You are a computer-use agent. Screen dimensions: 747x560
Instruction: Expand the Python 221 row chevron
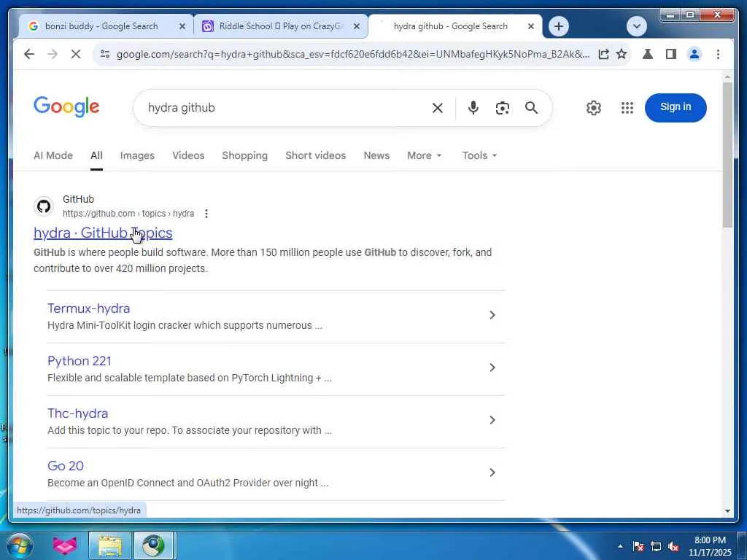492,367
